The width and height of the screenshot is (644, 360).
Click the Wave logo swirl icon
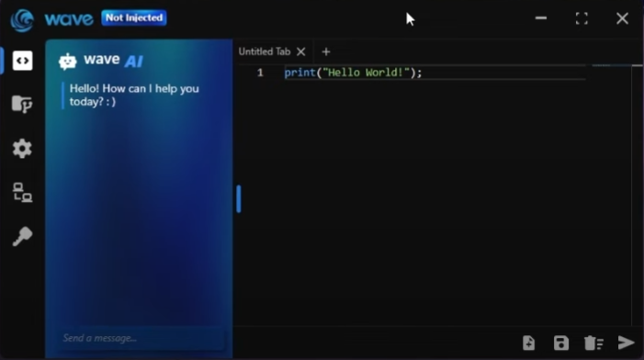coord(22,19)
